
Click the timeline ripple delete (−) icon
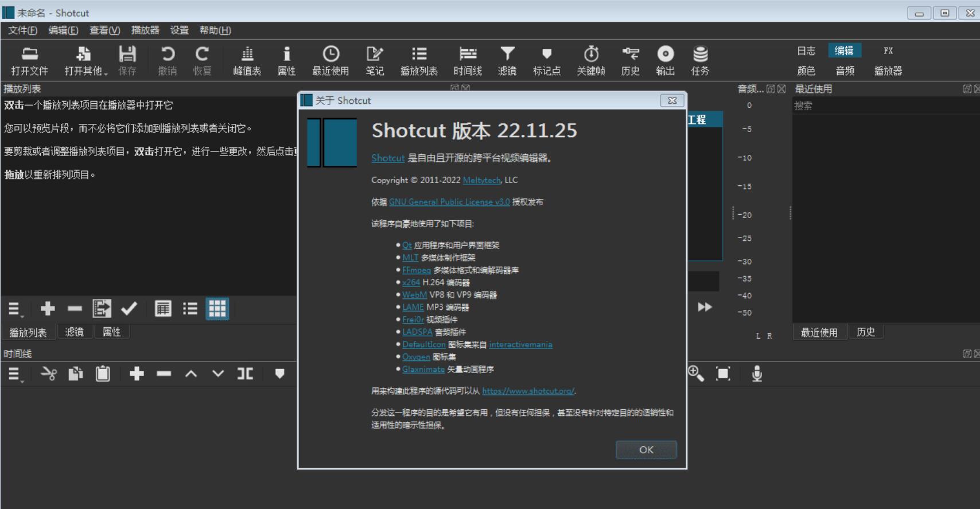pyautogui.click(x=164, y=374)
